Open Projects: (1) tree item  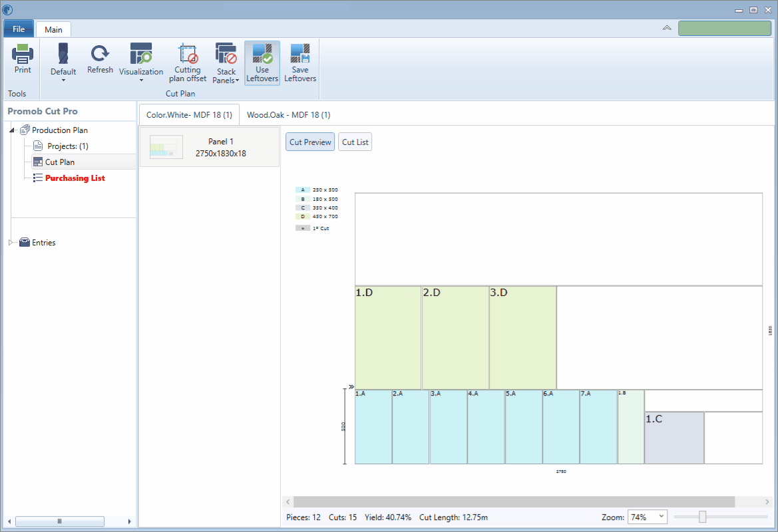pyautogui.click(x=68, y=146)
